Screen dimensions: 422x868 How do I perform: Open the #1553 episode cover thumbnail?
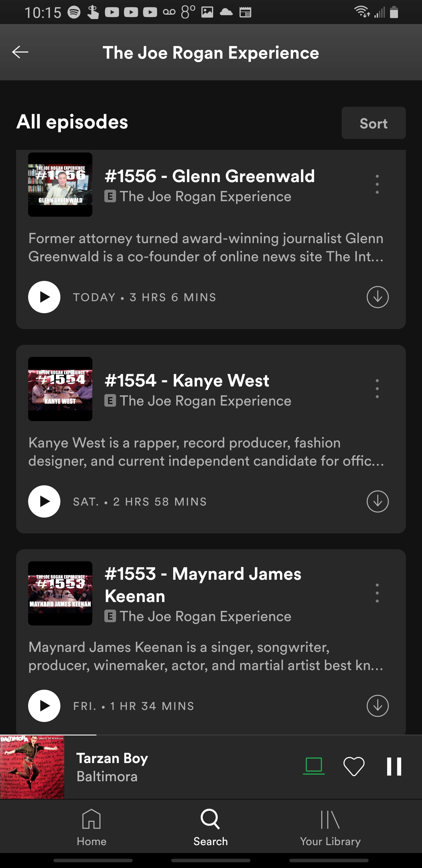tap(60, 594)
